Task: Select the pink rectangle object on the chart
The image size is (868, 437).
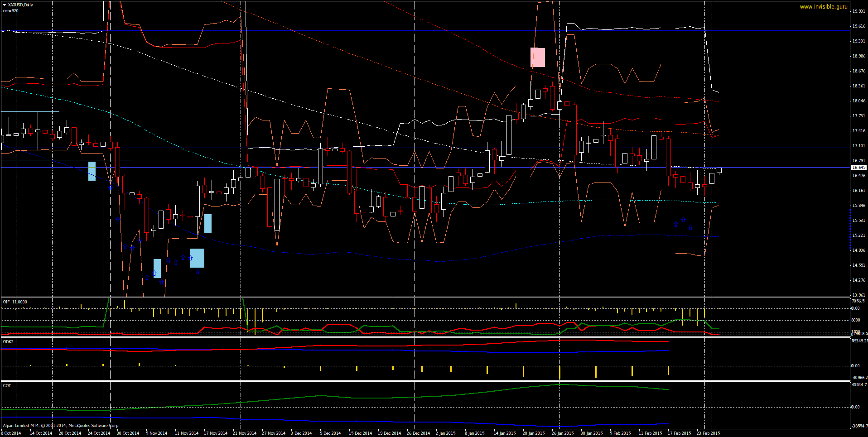Action: (538, 58)
